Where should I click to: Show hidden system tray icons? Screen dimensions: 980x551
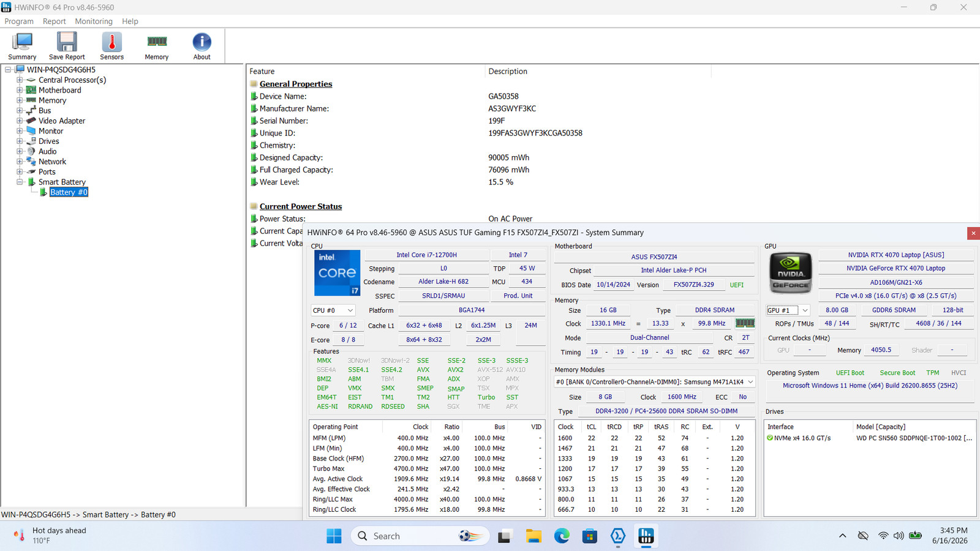(x=843, y=536)
